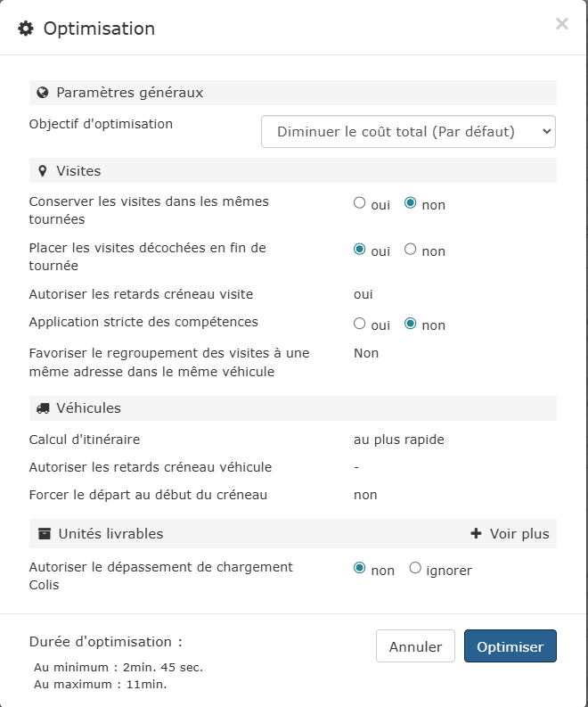Click the globe icon in Paramètres généraux
This screenshot has width=588, height=707.
43,93
